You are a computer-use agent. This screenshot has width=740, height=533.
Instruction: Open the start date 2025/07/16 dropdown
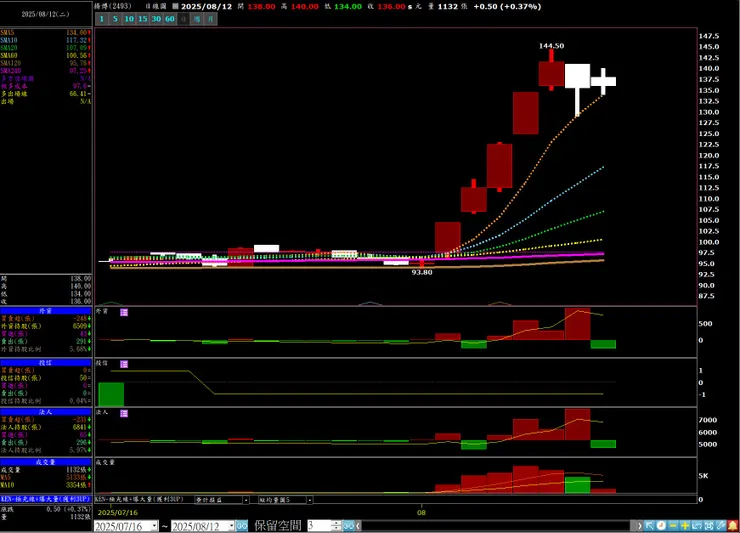click(x=154, y=525)
